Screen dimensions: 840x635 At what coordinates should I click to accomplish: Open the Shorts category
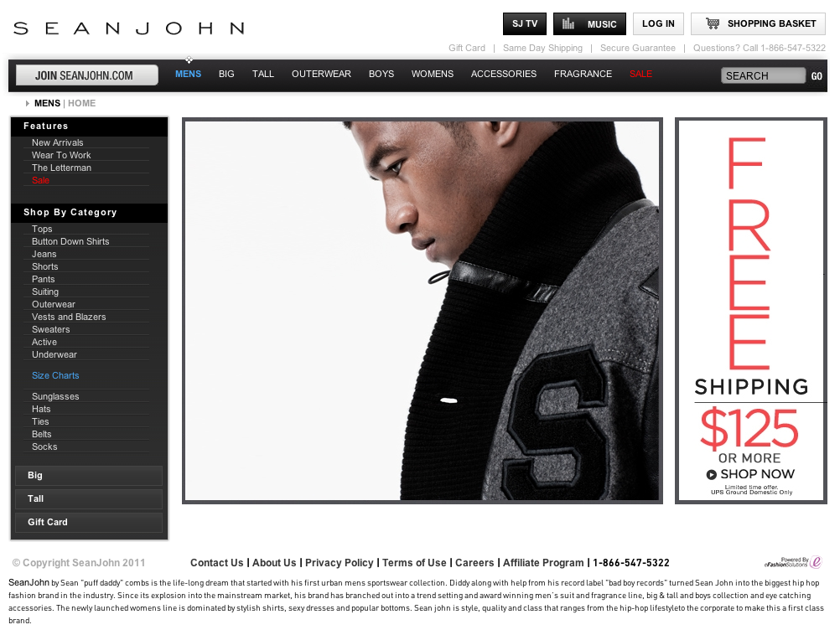44,266
